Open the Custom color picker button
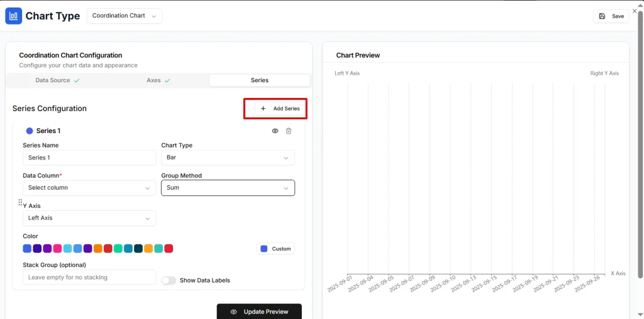Image resolution: width=644 pixels, height=319 pixels. [275, 249]
